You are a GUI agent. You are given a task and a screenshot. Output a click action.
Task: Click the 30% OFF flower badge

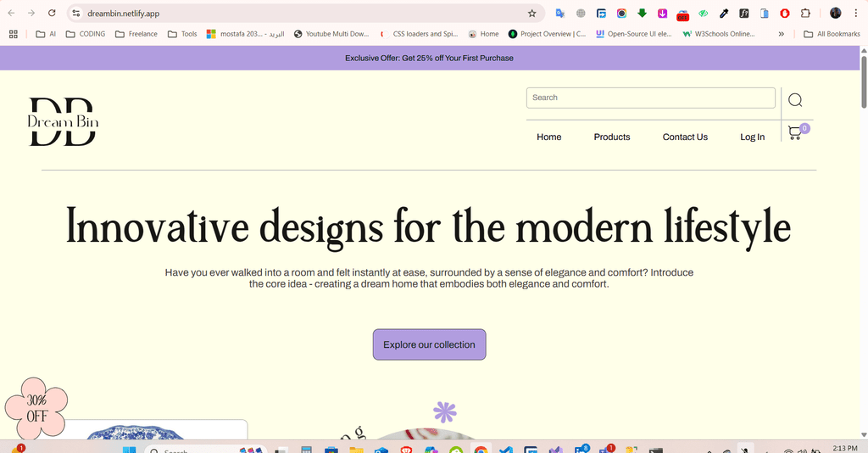click(36, 407)
